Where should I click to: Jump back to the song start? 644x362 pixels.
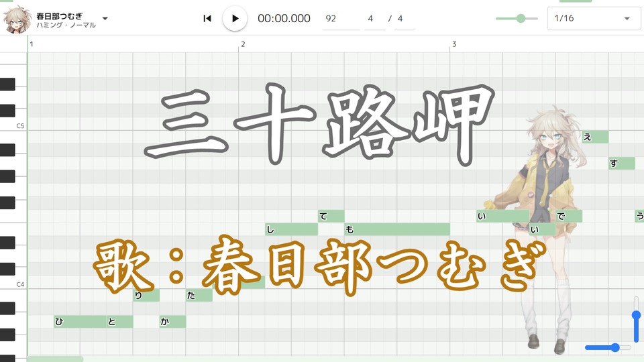(207, 19)
